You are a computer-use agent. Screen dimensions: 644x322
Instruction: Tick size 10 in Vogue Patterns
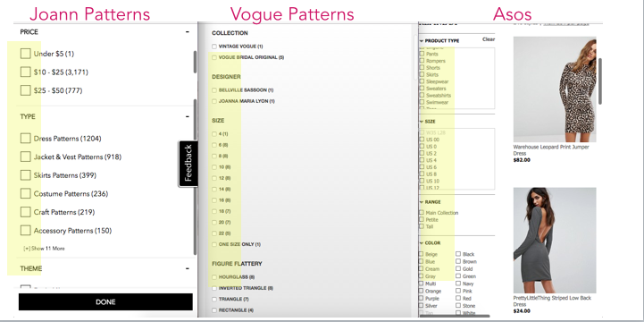coord(214,167)
